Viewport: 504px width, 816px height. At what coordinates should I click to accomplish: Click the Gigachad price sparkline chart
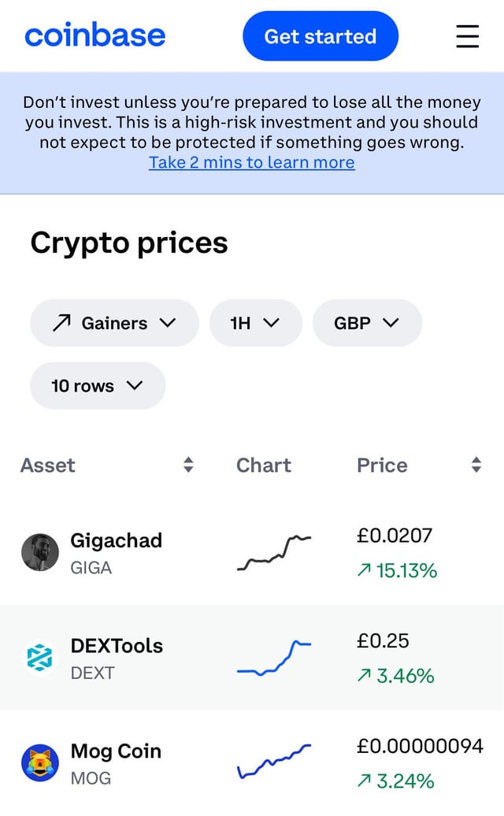tap(273, 553)
